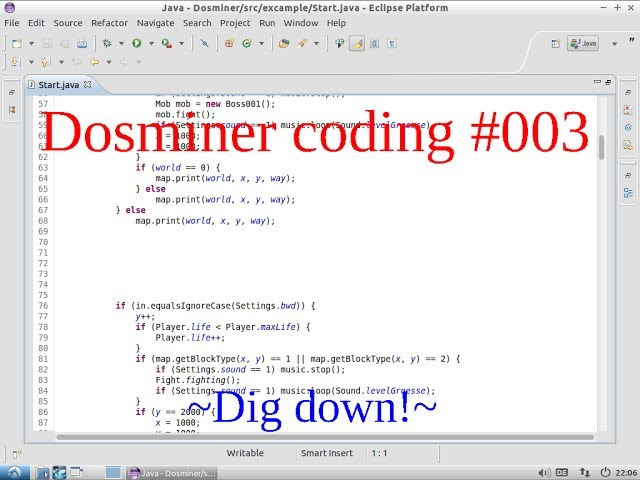Open second icon in upper right view stack
Screen dimensions: 640x480
[x=628, y=109]
